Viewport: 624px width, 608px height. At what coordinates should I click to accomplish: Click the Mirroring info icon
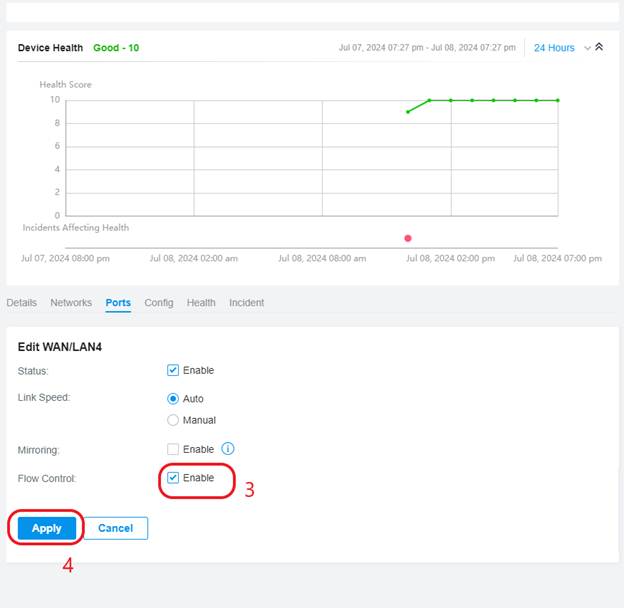click(228, 449)
